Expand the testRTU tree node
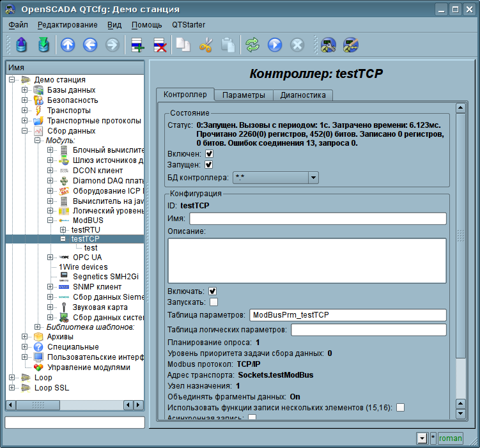480x448 pixels. tap(63, 229)
